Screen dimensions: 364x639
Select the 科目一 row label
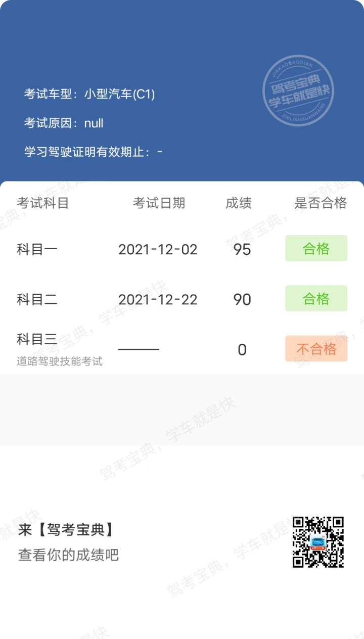click(x=37, y=249)
